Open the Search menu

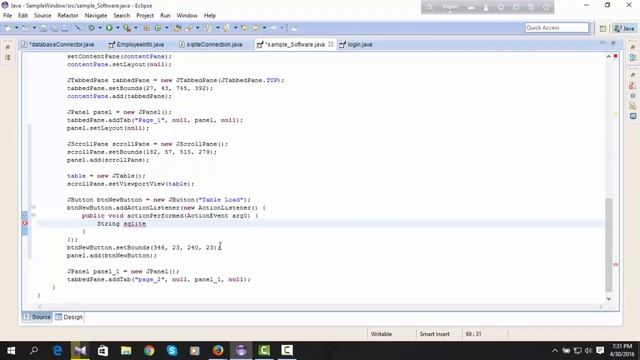[122, 16]
